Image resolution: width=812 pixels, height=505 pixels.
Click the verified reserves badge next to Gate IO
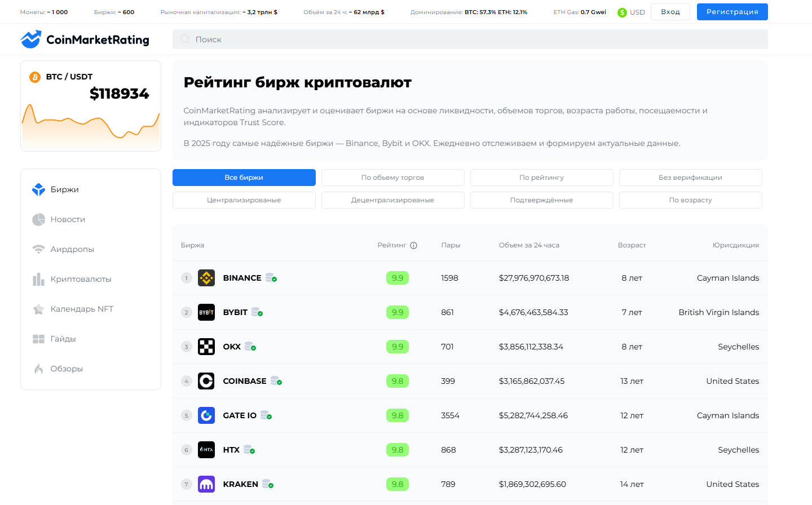point(266,415)
